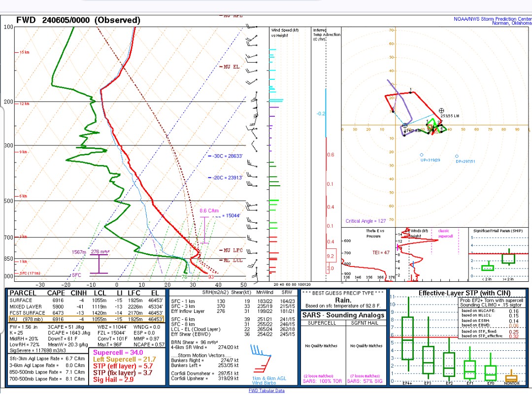Select the Corfidi Upshear vector line
Screen dimensions: 532x406
click(x=205, y=378)
